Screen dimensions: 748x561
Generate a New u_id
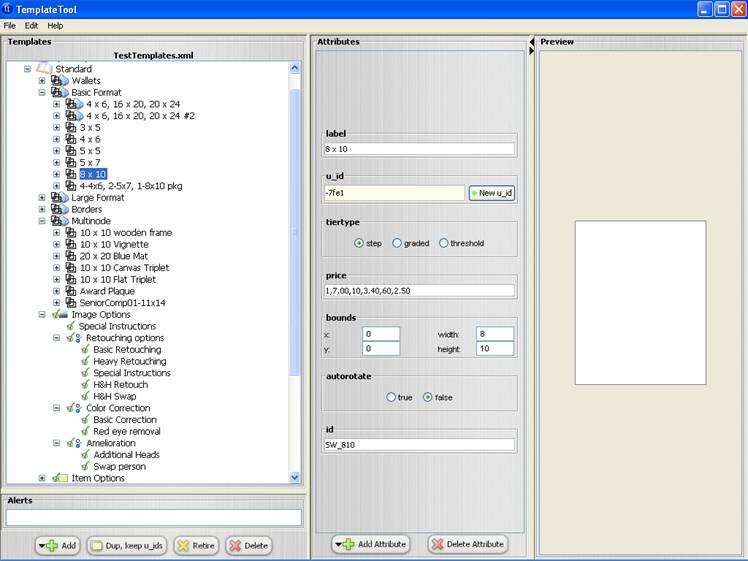click(x=492, y=193)
